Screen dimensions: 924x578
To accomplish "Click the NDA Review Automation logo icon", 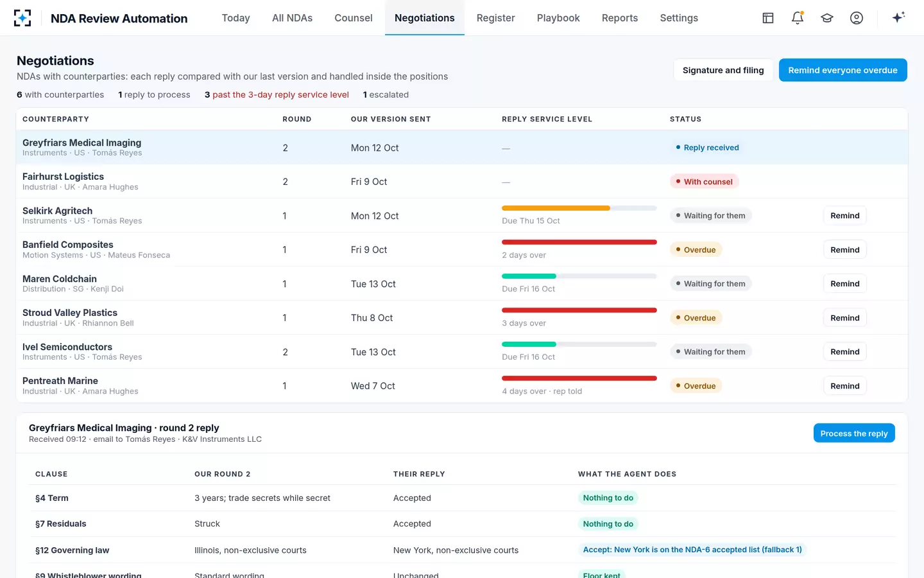I will click(x=22, y=18).
